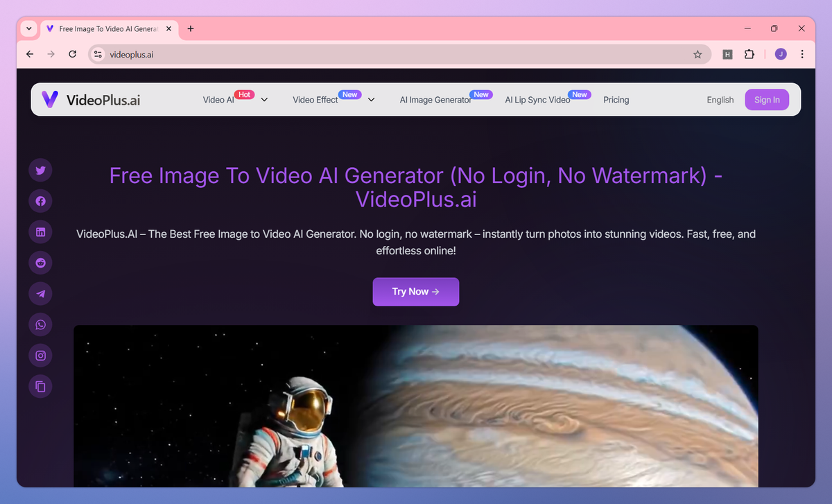Viewport: 832px width, 504px height.
Task: Open the tab search dropdown arrow
Action: tap(28, 28)
